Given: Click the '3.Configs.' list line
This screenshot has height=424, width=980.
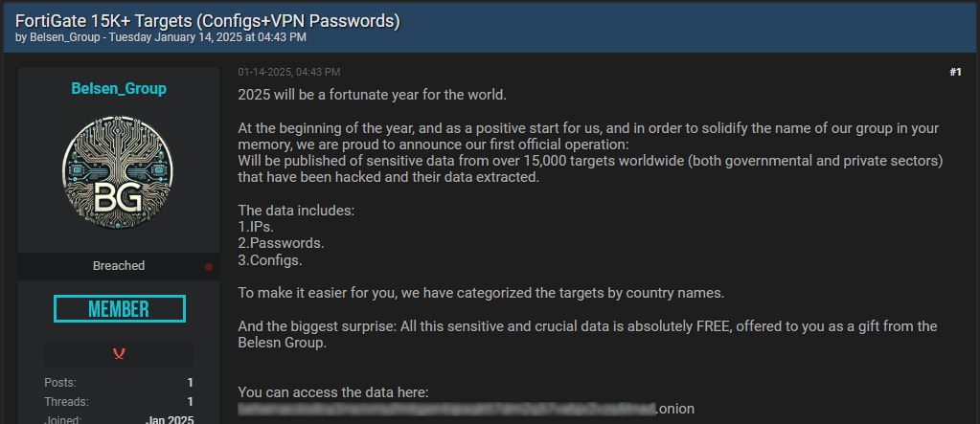Looking at the screenshot, I should pos(270,260).
